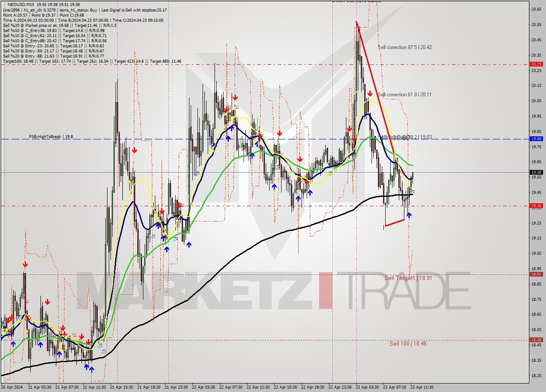Click the '21 Apr 23:30' time label
The image size is (546, 392).
tap(176, 387)
